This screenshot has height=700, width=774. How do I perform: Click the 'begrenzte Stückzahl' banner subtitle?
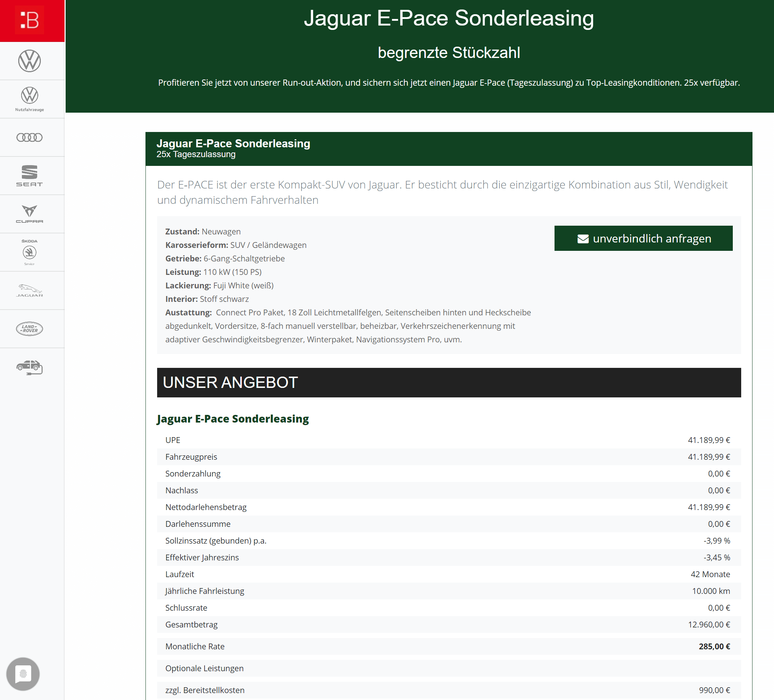tap(449, 52)
